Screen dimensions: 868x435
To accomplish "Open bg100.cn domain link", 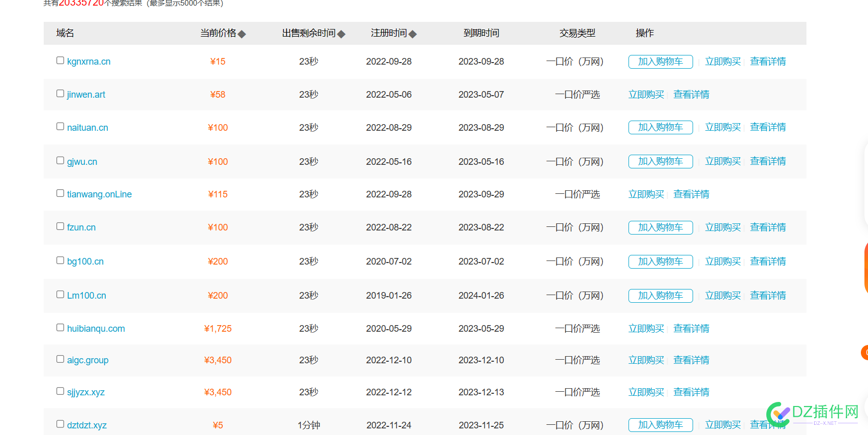I will coord(85,262).
